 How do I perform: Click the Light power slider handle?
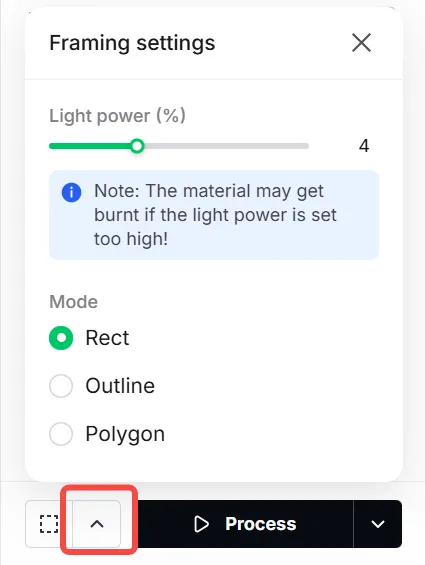point(137,146)
